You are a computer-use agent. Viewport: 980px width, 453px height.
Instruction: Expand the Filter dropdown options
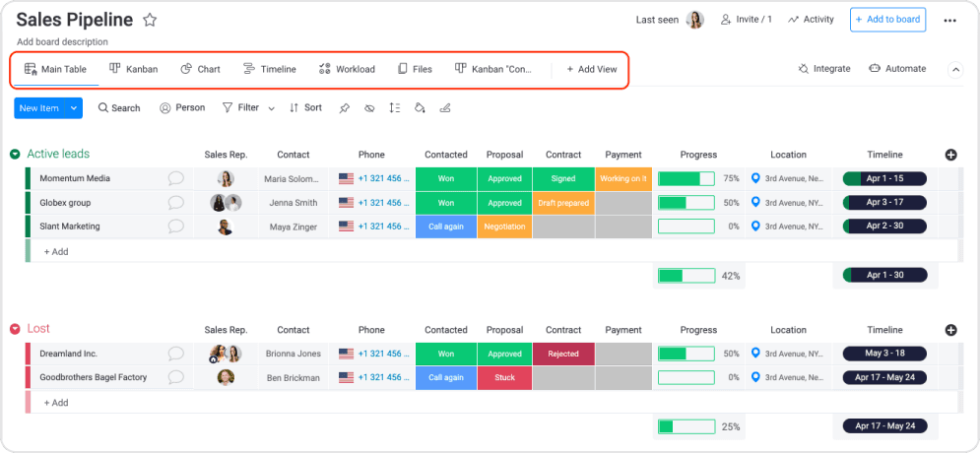click(272, 108)
